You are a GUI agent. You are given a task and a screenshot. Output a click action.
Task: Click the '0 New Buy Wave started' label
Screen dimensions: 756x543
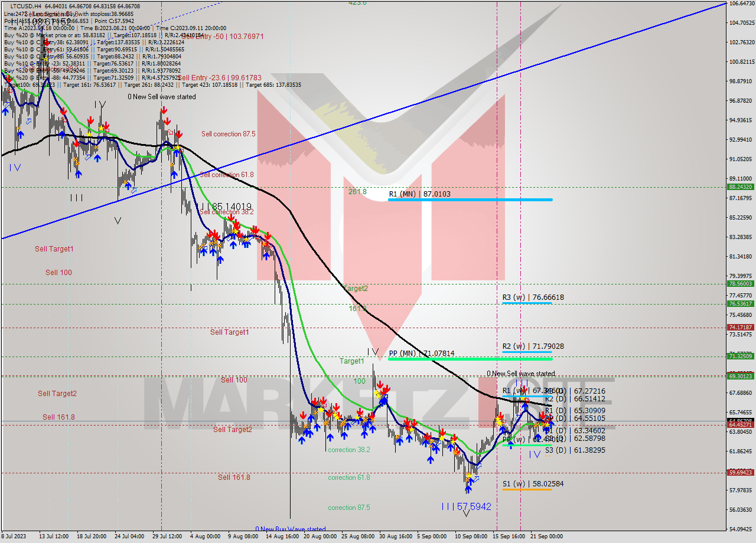click(x=290, y=529)
